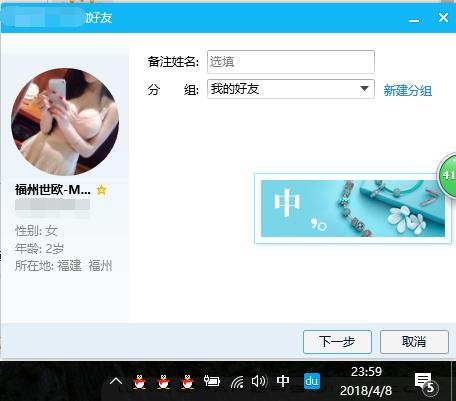Open the notification action center icon
Image resolution: width=456 pixels, height=401 pixels.
tap(425, 382)
